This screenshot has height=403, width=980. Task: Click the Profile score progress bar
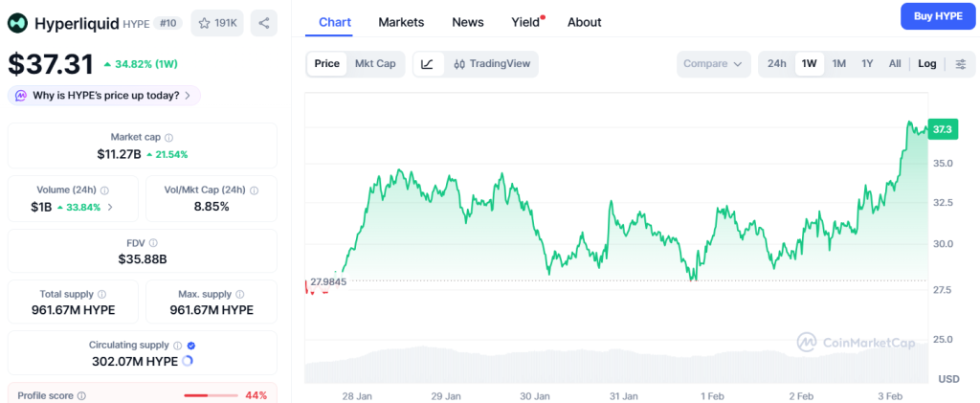[211, 395]
